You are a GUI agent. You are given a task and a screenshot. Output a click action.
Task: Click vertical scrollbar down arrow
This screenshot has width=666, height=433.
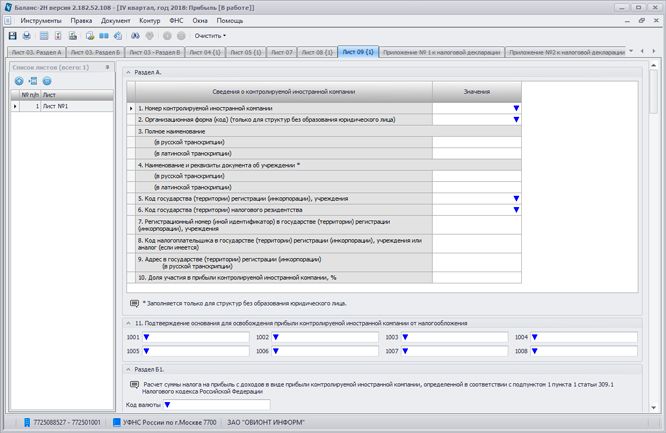tap(654, 408)
